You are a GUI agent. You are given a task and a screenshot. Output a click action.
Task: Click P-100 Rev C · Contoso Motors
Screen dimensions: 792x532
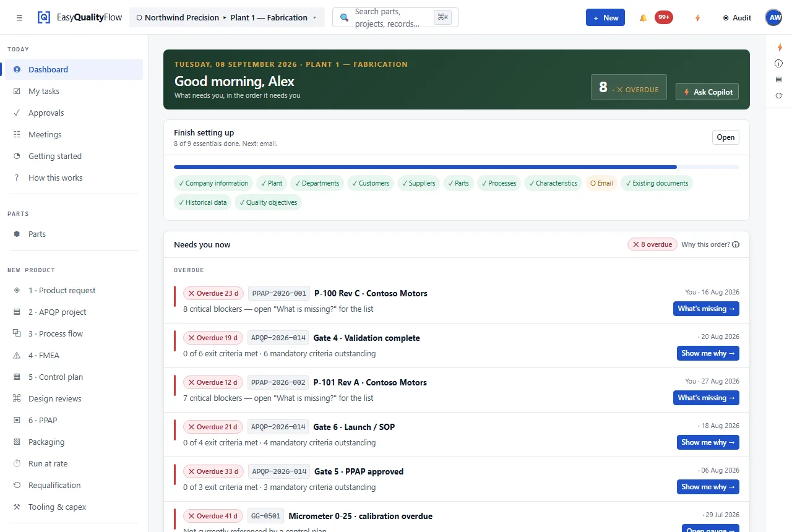tap(371, 294)
